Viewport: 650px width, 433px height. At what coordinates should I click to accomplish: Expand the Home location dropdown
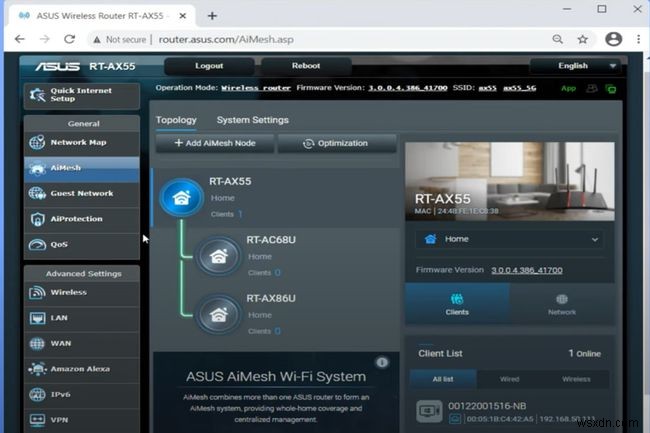pos(509,239)
